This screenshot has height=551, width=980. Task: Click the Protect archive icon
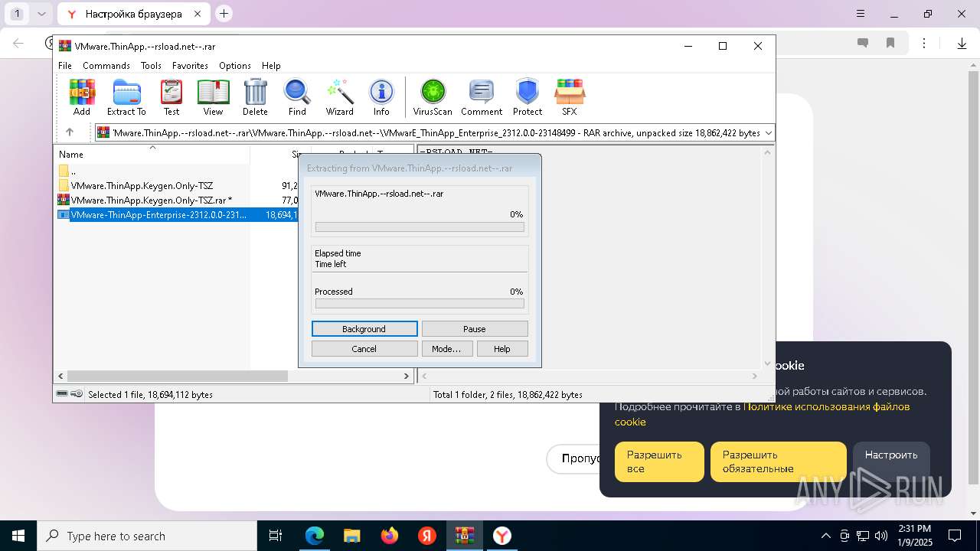click(x=528, y=97)
